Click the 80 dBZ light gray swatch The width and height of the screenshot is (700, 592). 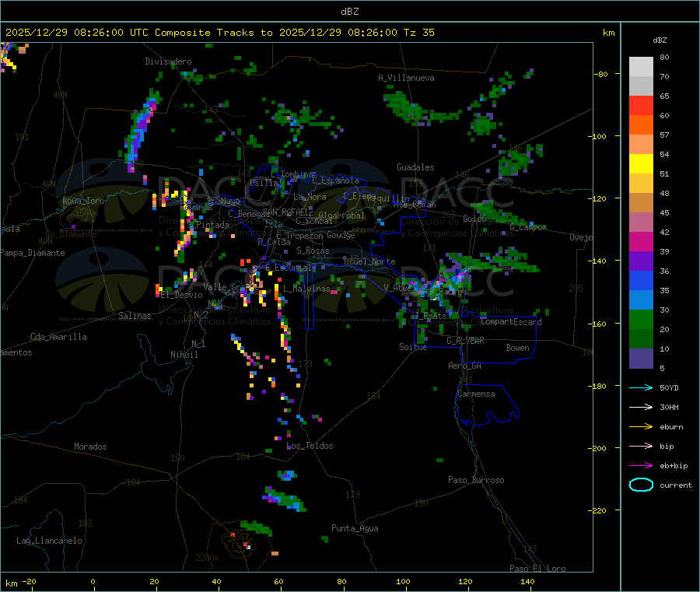click(x=641, y=67)
